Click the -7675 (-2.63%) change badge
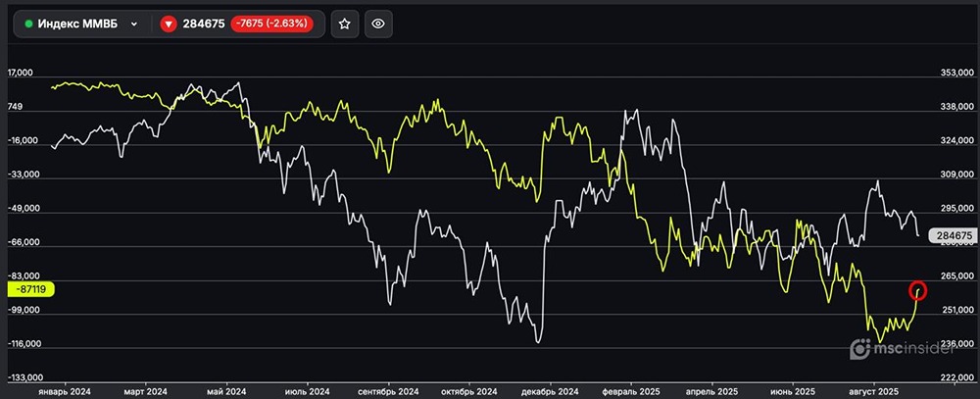Image resolution: width=980 pixels, height=399 pixels. coord(271,25)
